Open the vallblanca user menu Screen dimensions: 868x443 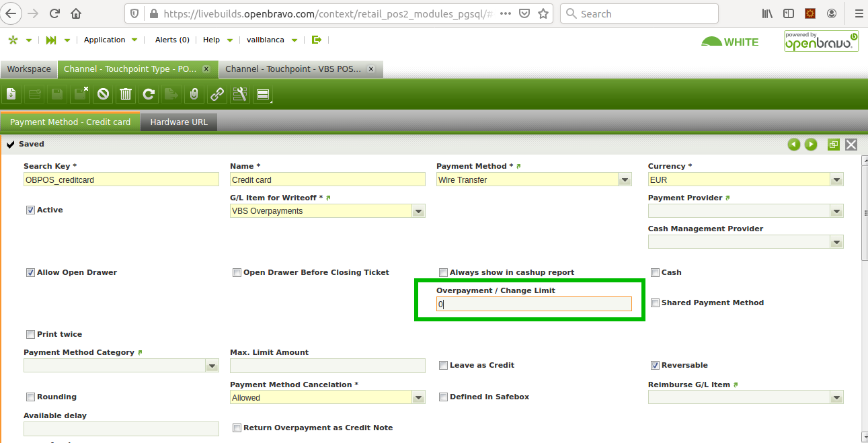pos(270,40)
